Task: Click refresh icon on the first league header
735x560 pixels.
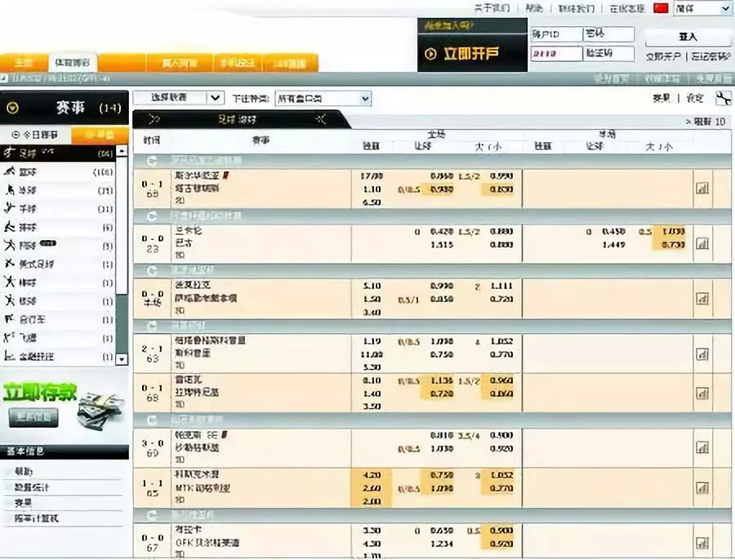Action: (x=151, y=161)
